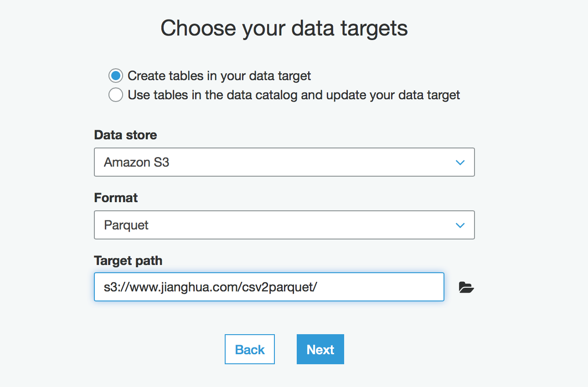Click the chevron arrow in the Amazon S3 box
Image resolution: width=588 pixels, height=387 pixels.
(460, 163)
